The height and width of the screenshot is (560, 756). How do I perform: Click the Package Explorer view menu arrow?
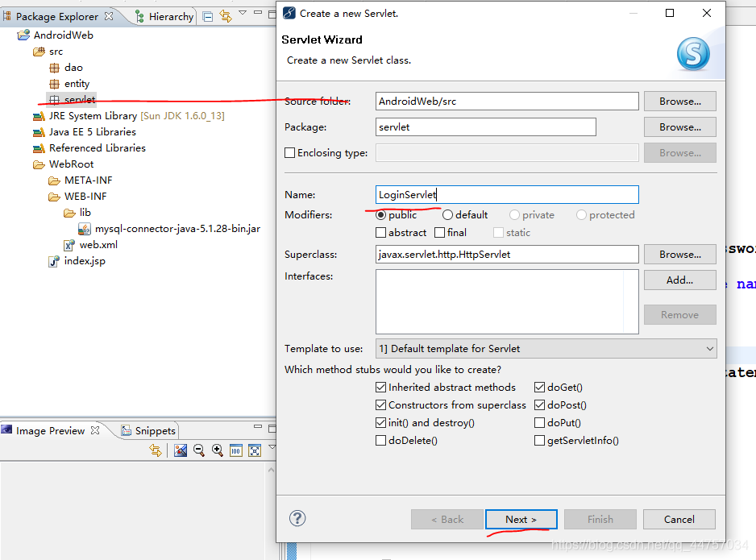coord(242,13)
